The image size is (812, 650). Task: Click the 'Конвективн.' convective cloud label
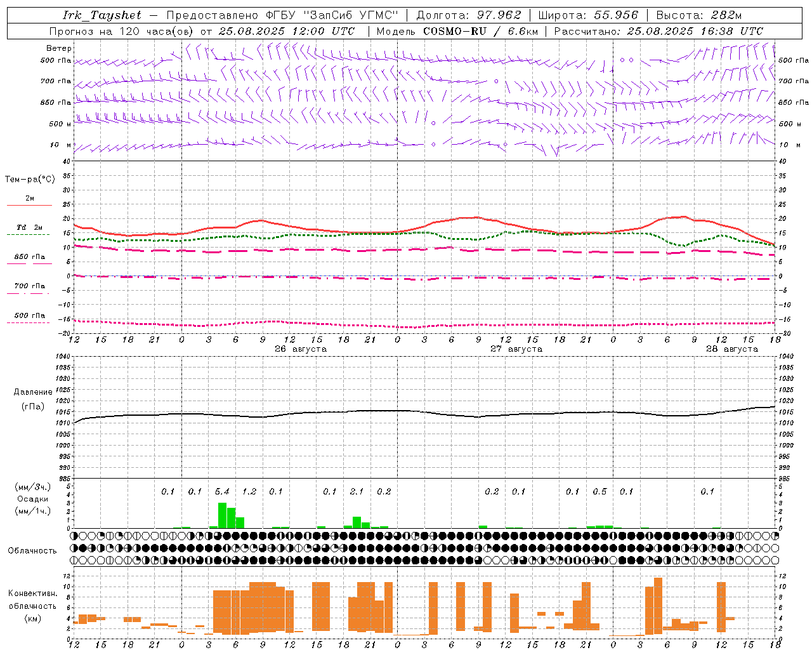point(33,594)
